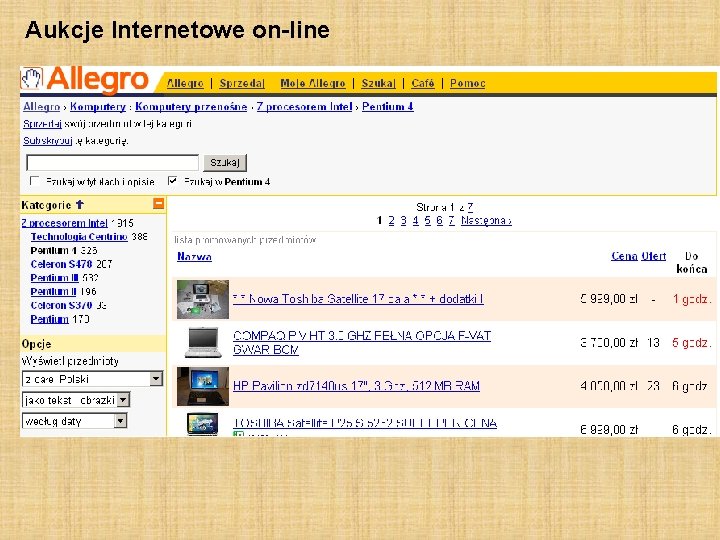Open the Toshiba Satellite P25 thumbnail
This screenshot has height=540, width=720.
(x=202, y=424)
